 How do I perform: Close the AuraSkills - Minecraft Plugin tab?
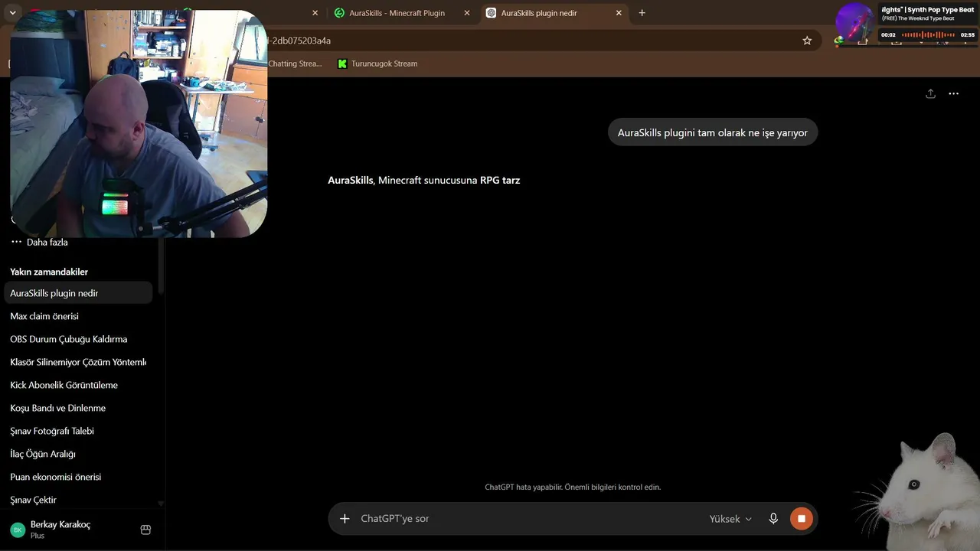(467, 13)
